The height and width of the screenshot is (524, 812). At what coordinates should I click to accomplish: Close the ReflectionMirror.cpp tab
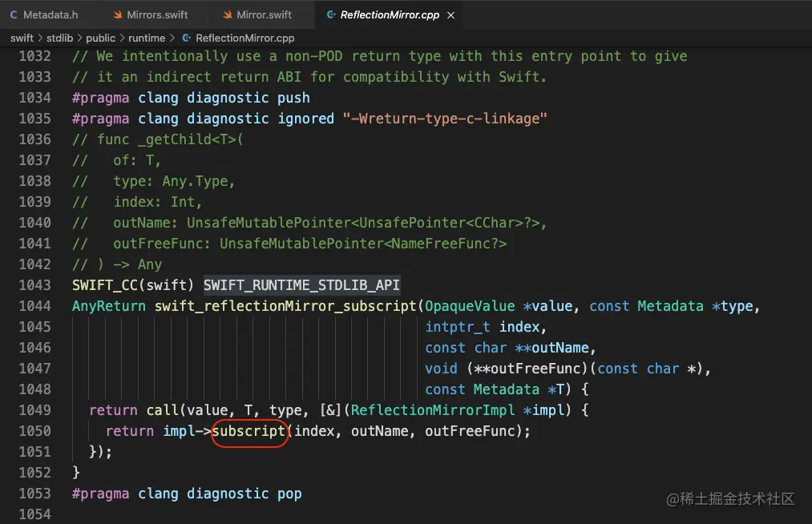(x=451, y=15)
